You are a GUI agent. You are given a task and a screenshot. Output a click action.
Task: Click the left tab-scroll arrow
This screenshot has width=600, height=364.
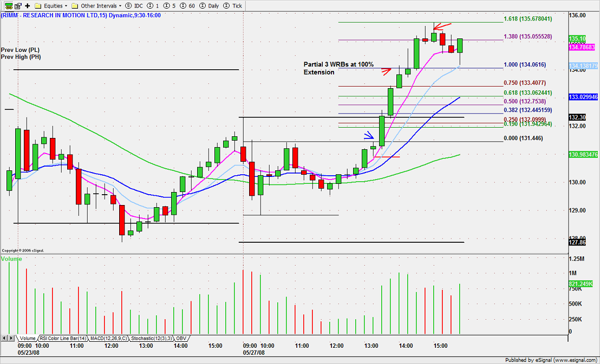4,339
